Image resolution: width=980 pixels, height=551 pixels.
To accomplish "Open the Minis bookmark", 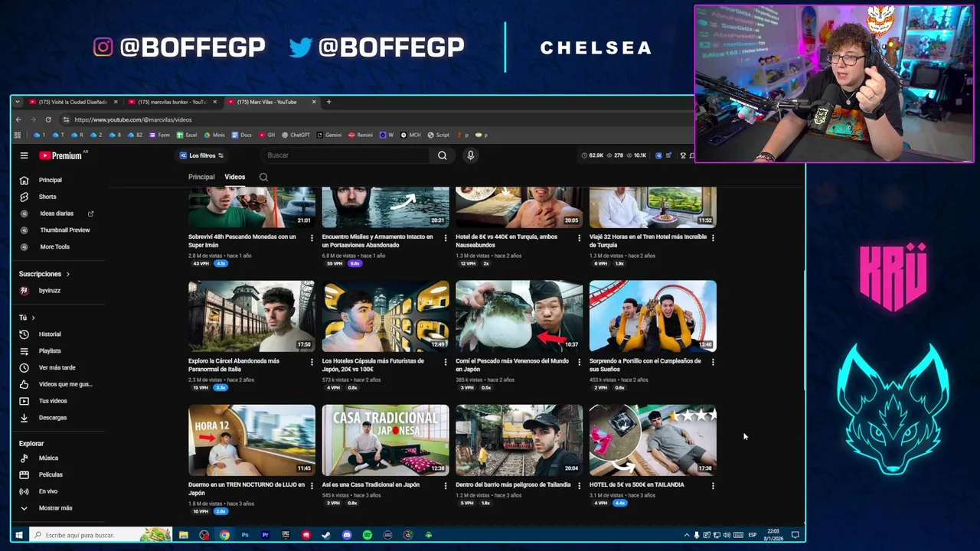I will click(x=214, y=135).
